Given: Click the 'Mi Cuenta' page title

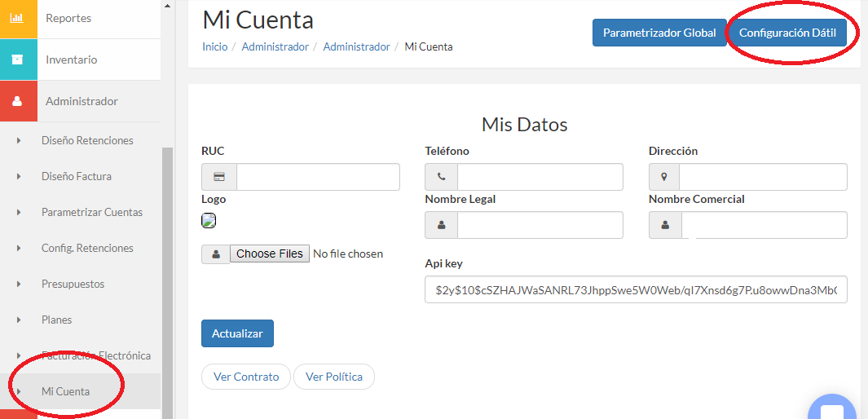Looking at the screenshot, I should click(258, 20).
